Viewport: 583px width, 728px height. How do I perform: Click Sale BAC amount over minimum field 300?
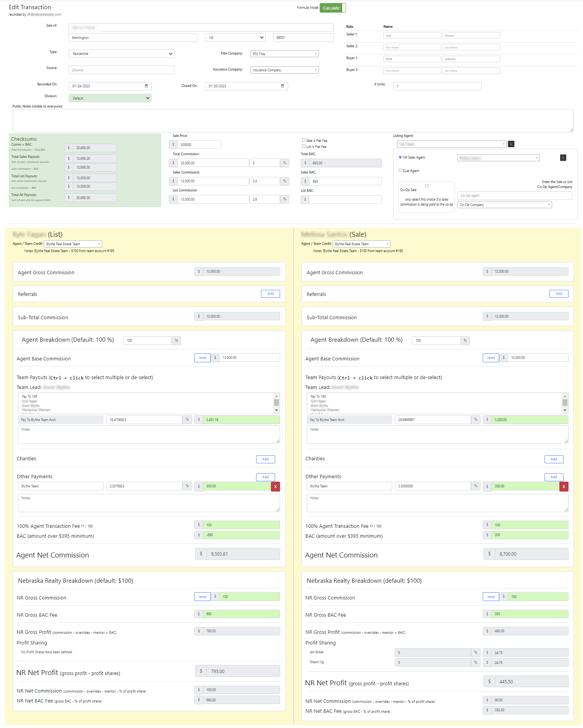click(530, 535)
